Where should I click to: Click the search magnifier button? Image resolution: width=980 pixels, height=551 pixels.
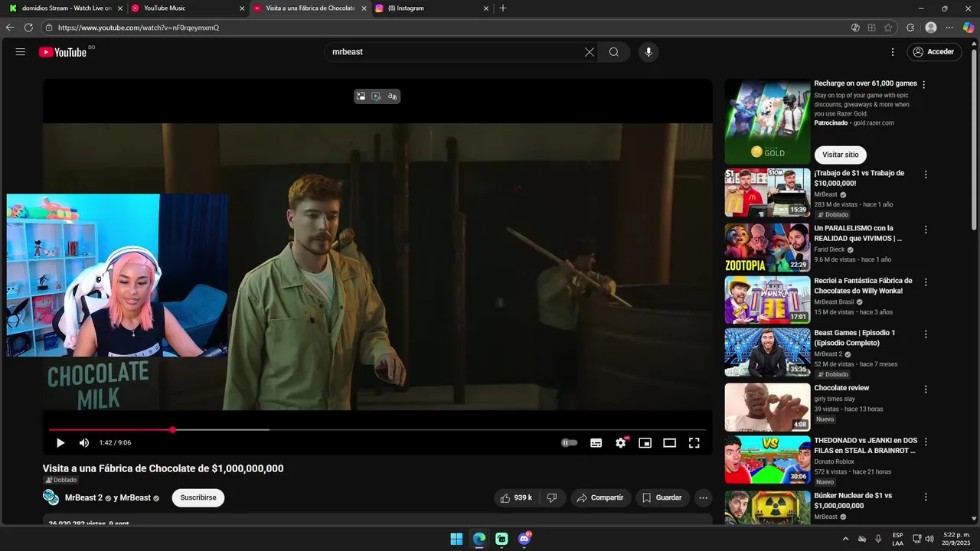click(614, 52)
